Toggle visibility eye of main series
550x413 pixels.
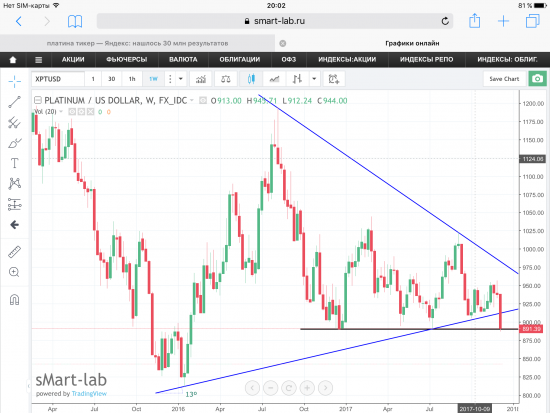point(203,100)
